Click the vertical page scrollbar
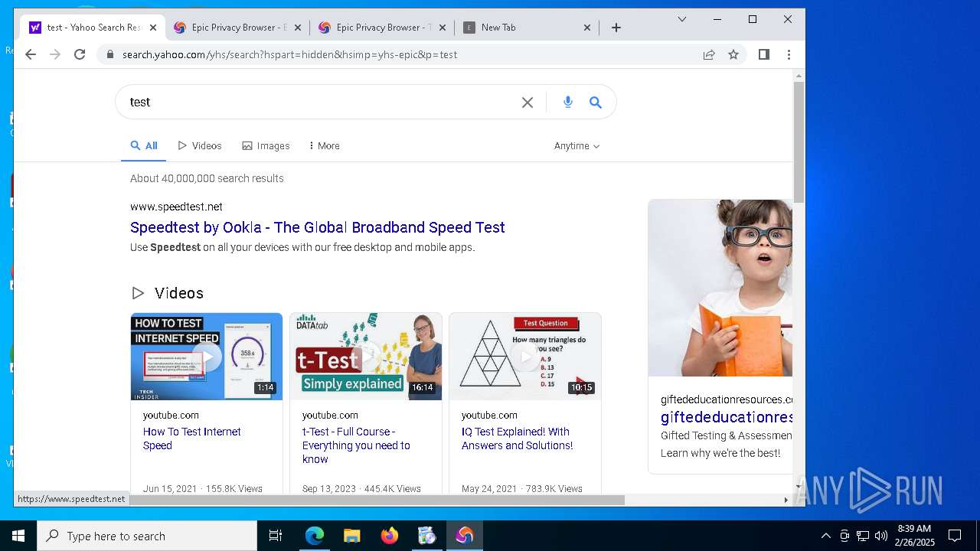The height and width of the screenshot is (551, 980). coord(799,142)
